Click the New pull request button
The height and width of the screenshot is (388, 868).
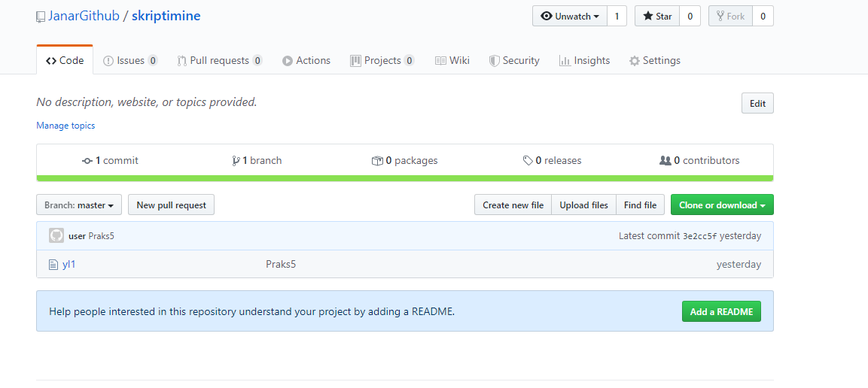tap(171, 205)
